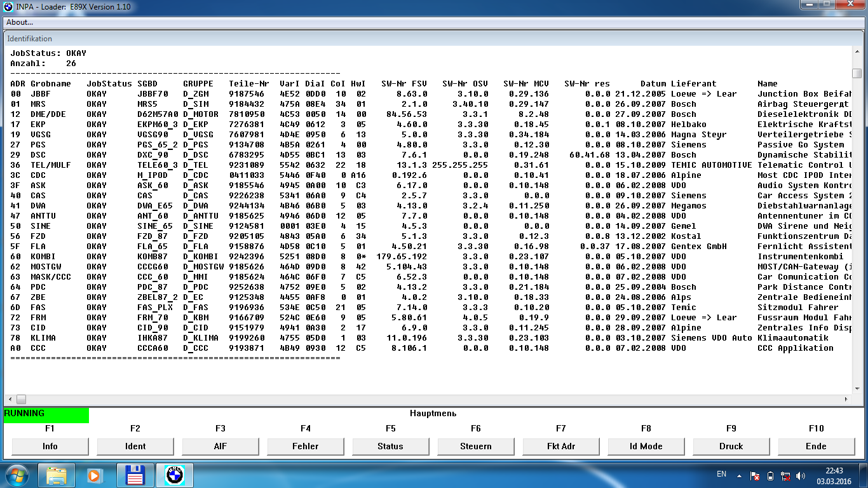
Task: Select the BMW INPA taskbar icon
Action: click(174, 475)
